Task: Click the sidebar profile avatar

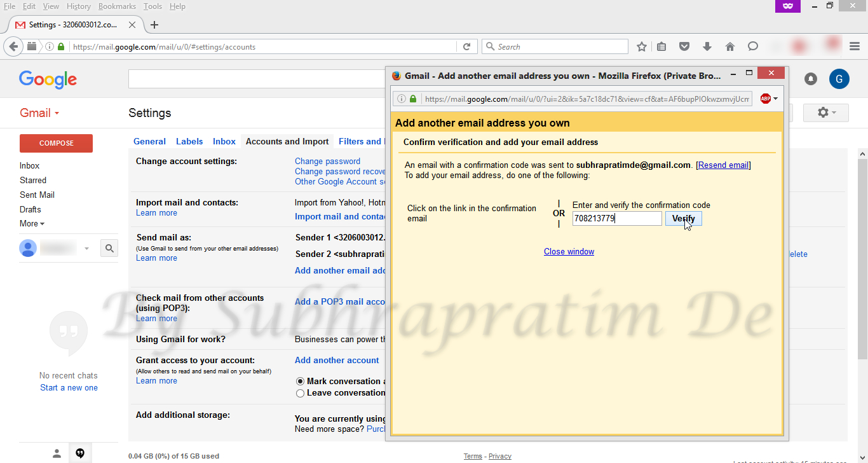Action: coord(28,248)
